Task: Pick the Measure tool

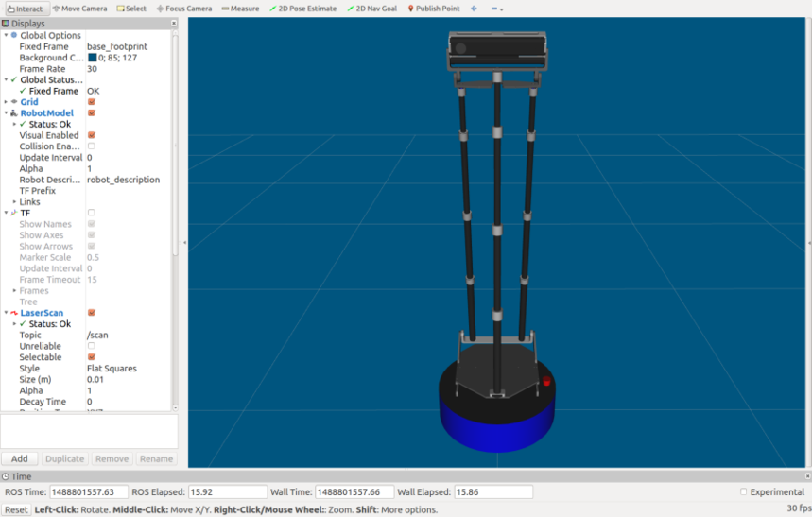Action: (x=240, y=9)
